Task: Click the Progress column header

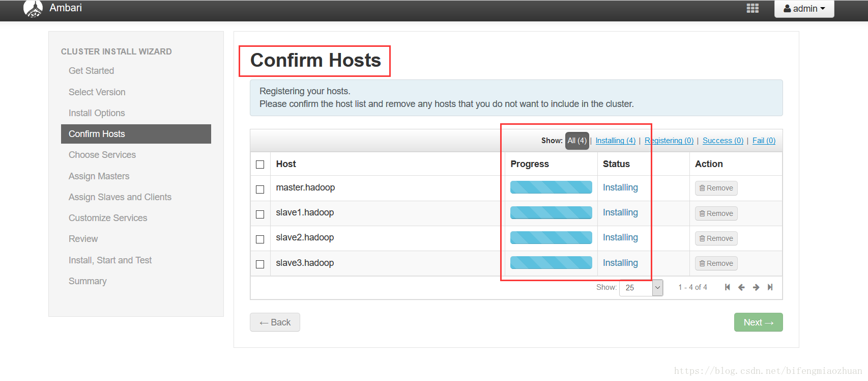Action: pos(530,164)
